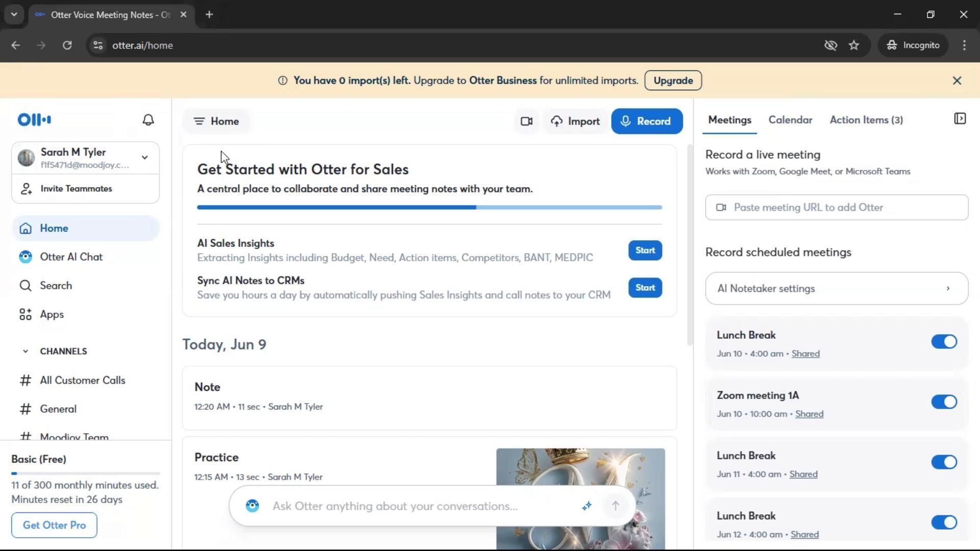Dismiss the import upgrade banner
This screenshot has height=551, width=980.
point(957,81)
